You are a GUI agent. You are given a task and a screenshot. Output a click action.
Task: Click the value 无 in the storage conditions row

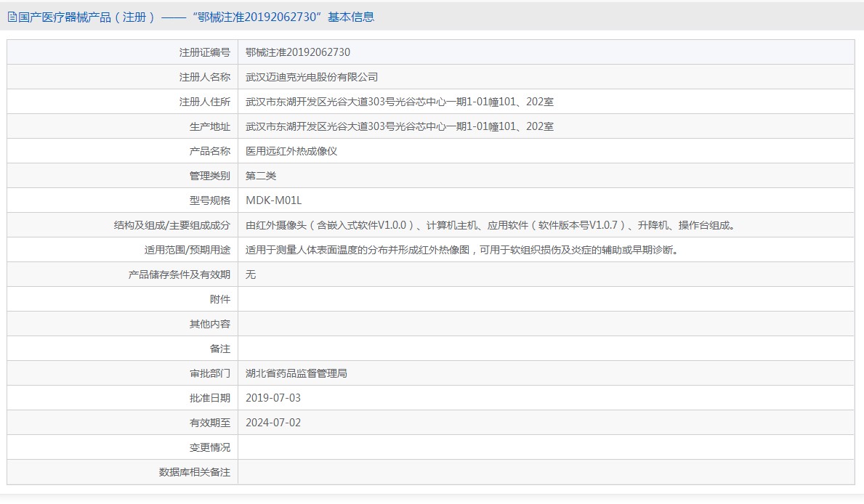point(251,275)
